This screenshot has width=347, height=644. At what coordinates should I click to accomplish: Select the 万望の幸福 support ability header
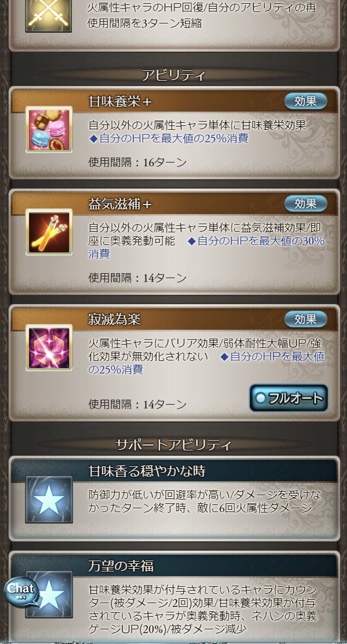point(174,565)
